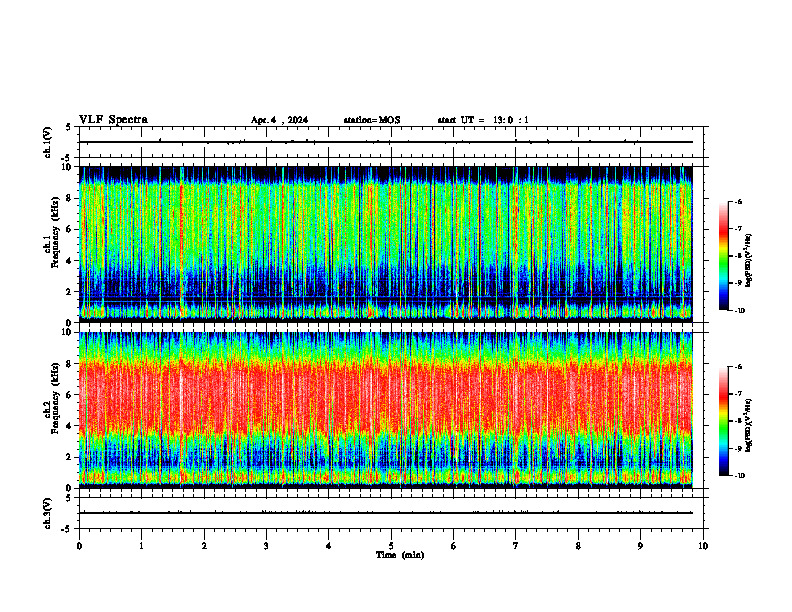Screen dimensions: 792x612
Task: Click the "ch.1(V)" axis label
Action: 48,142
